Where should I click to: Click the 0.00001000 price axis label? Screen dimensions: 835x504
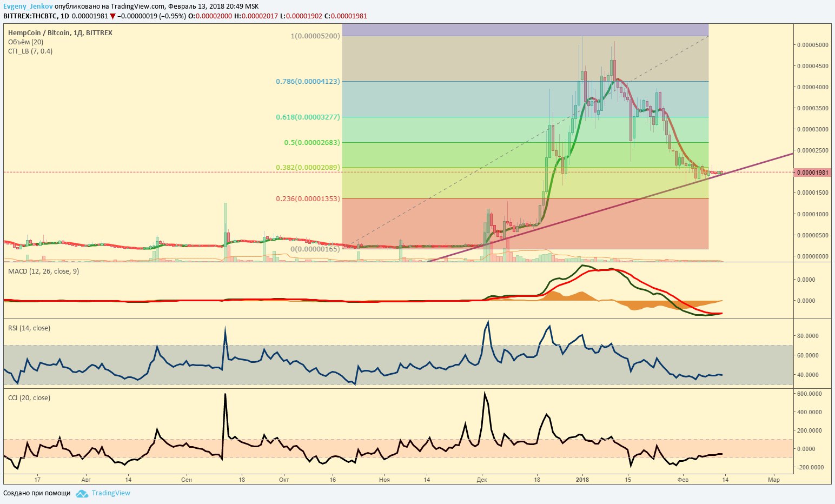tap(813, 214)
